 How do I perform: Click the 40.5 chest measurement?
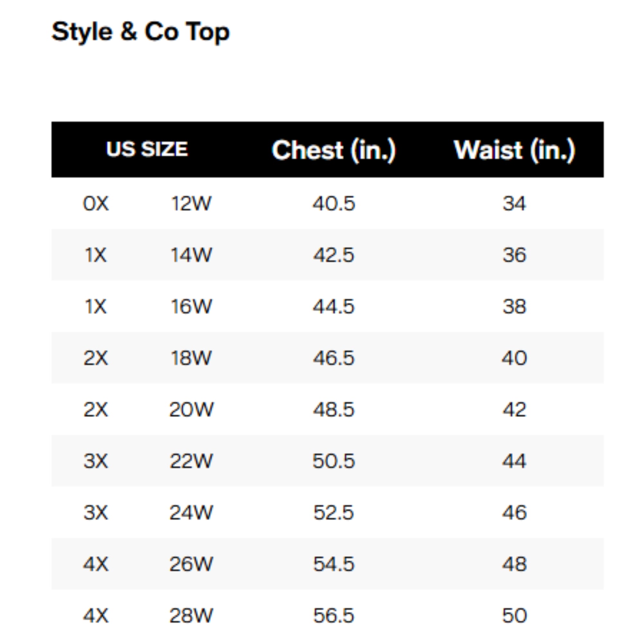[334, 203]
